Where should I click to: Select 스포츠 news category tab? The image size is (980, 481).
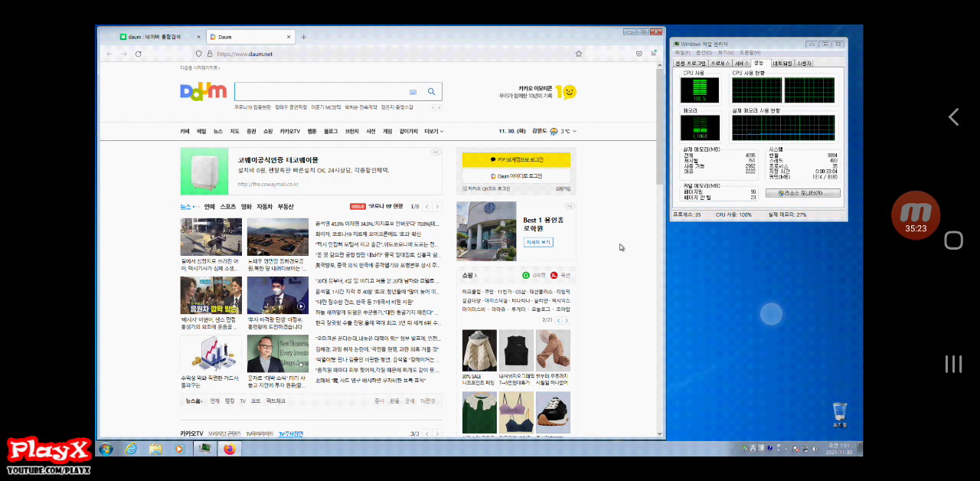[x=228, y=207]
